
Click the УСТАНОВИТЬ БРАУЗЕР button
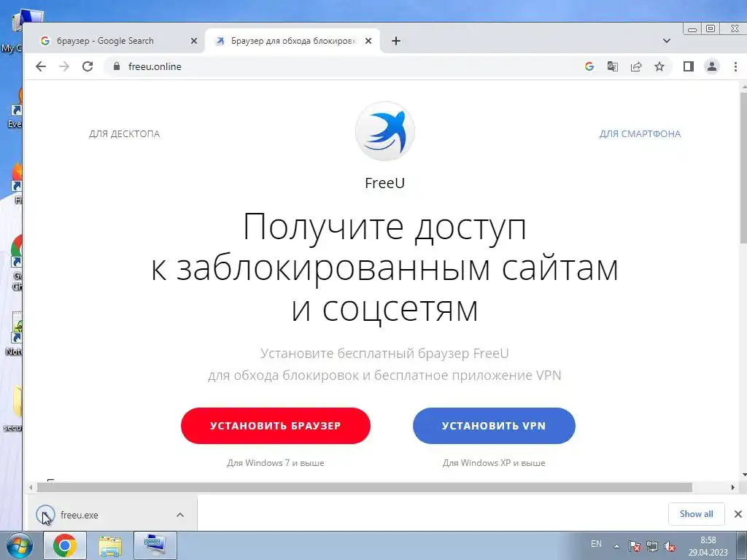275,426
